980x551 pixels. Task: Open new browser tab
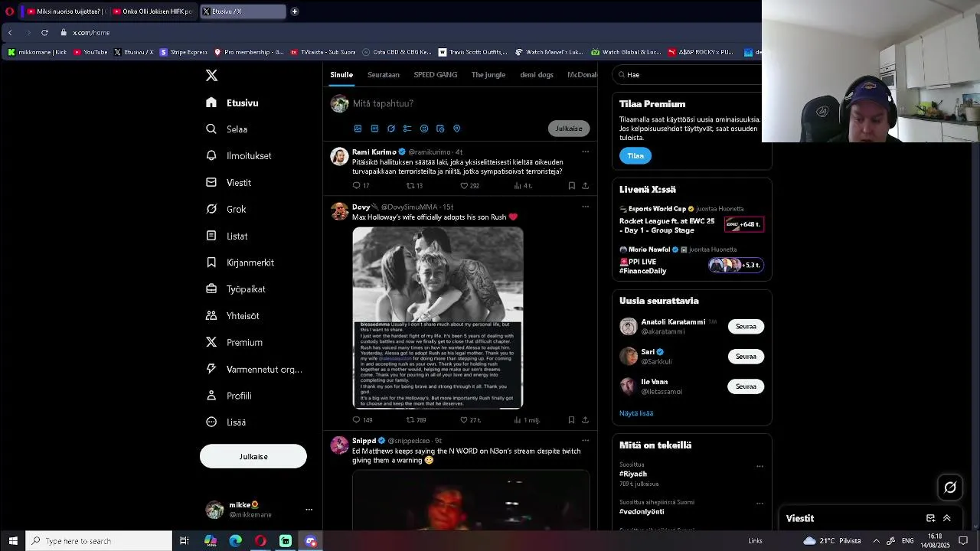tap(295, 11)
